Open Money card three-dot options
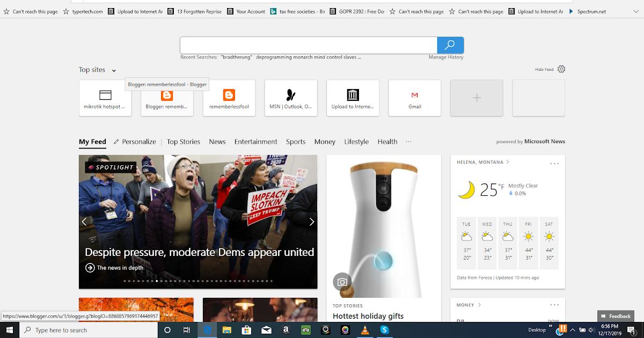 coord(554,305)
